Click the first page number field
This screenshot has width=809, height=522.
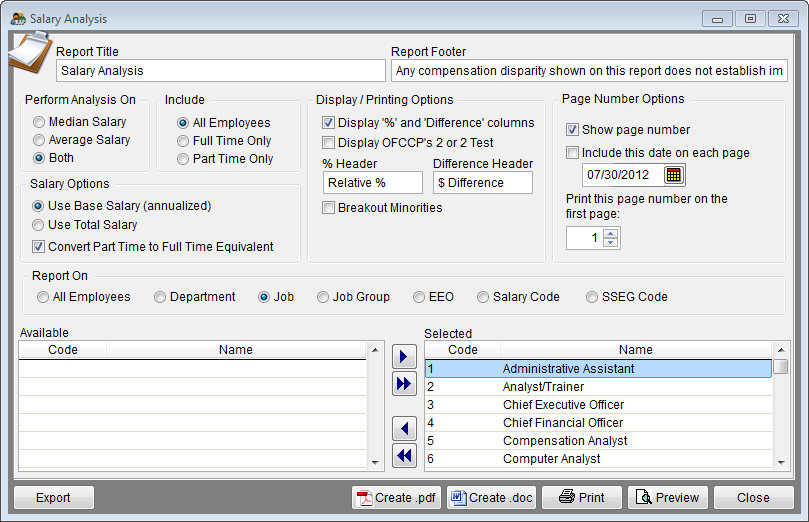(x=585, y=238)
